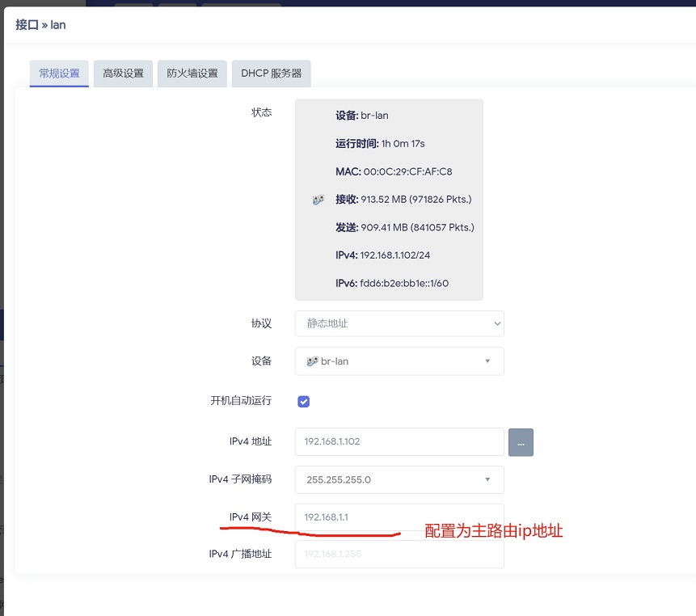Switch to the 常规设置 tab
Screen dimensions: 696x616
click(x=59, y=74)
